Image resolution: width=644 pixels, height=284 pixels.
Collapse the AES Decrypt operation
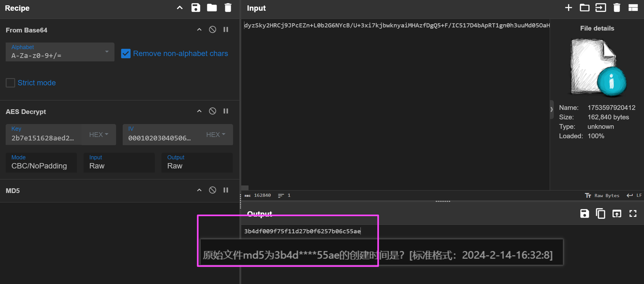199,111
